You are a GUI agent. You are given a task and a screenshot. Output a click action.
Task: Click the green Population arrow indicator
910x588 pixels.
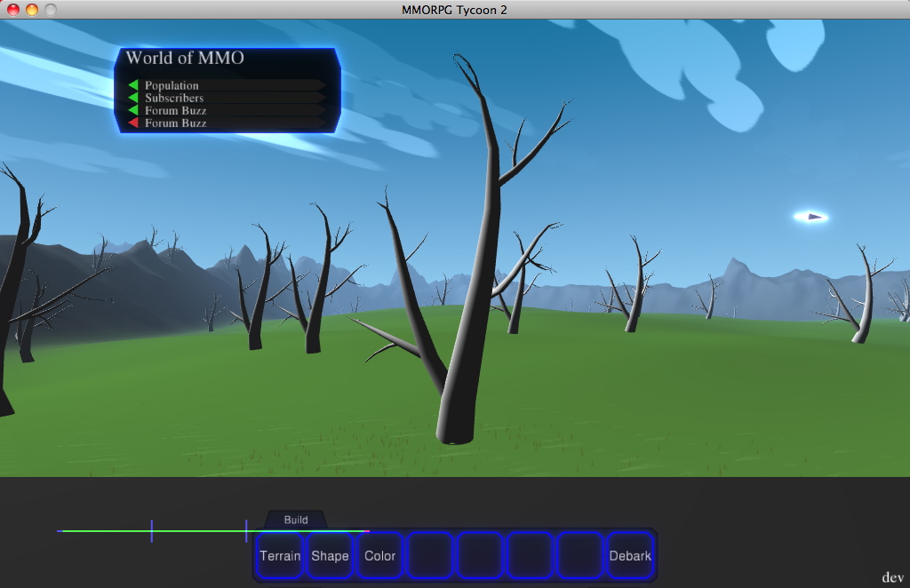133,85
